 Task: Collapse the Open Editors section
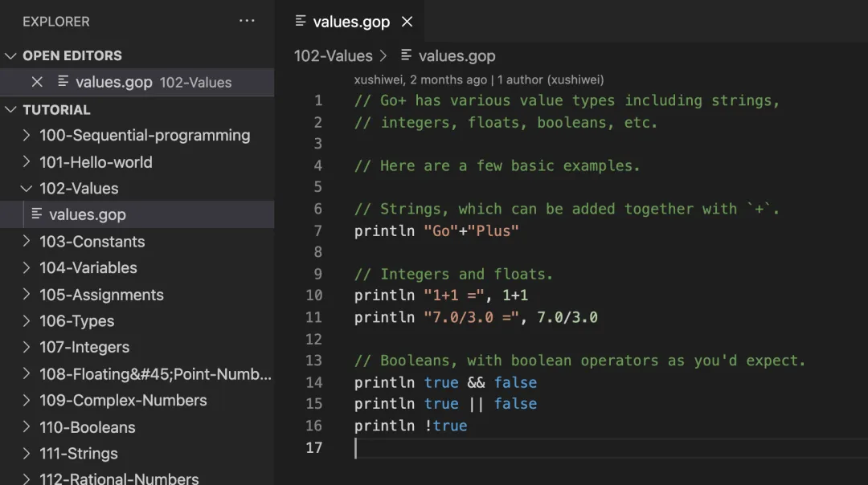click(11, 55)
